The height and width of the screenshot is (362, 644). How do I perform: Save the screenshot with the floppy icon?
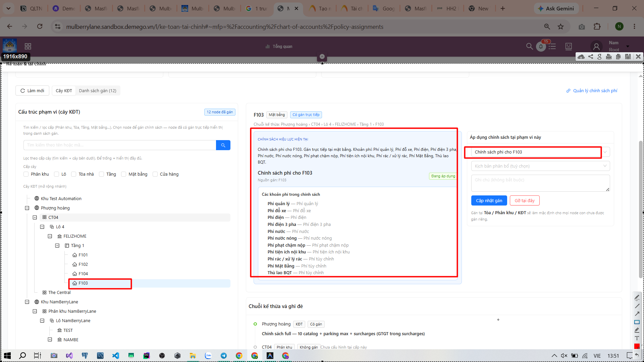(x=628, y=57)
